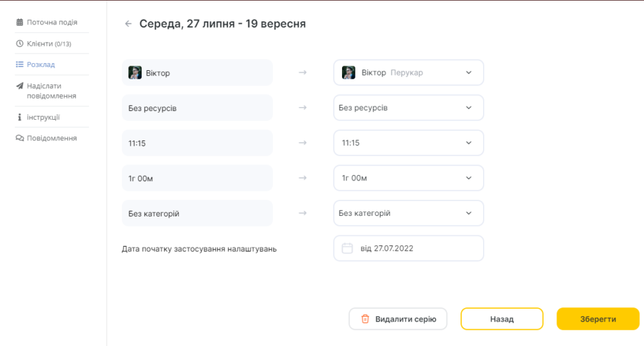Open the Повідомлення sidebar item
The height and width of the screenshot is (346, 644).
52,138
